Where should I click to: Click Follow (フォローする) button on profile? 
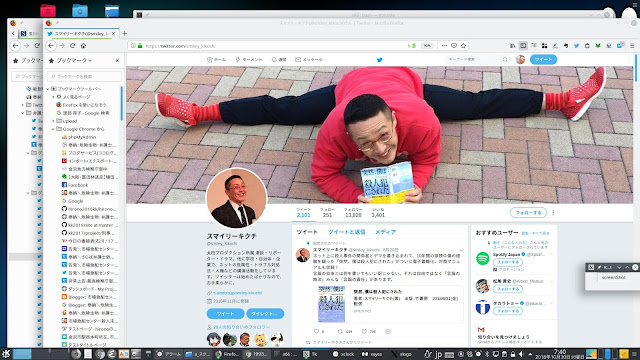[528, 213]
